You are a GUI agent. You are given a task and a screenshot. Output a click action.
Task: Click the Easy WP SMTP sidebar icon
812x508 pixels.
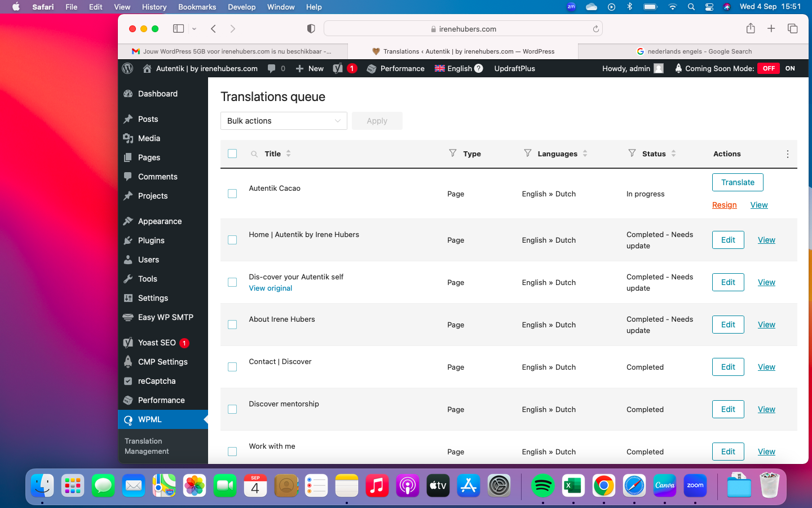(x=128, y=317)
